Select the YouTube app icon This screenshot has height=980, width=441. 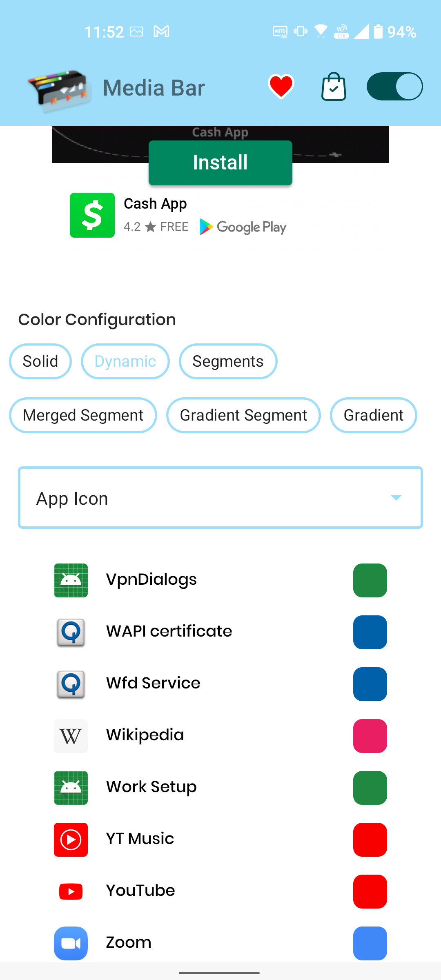tap(70, 891)
